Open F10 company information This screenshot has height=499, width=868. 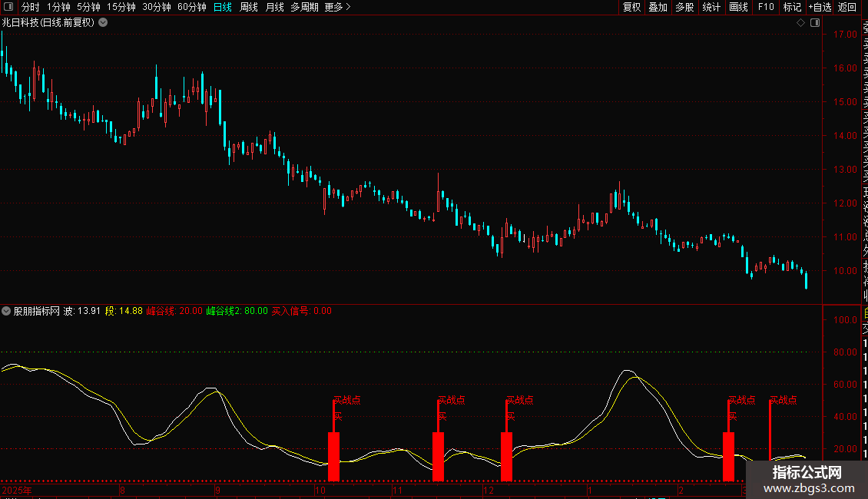coord(766,7)
